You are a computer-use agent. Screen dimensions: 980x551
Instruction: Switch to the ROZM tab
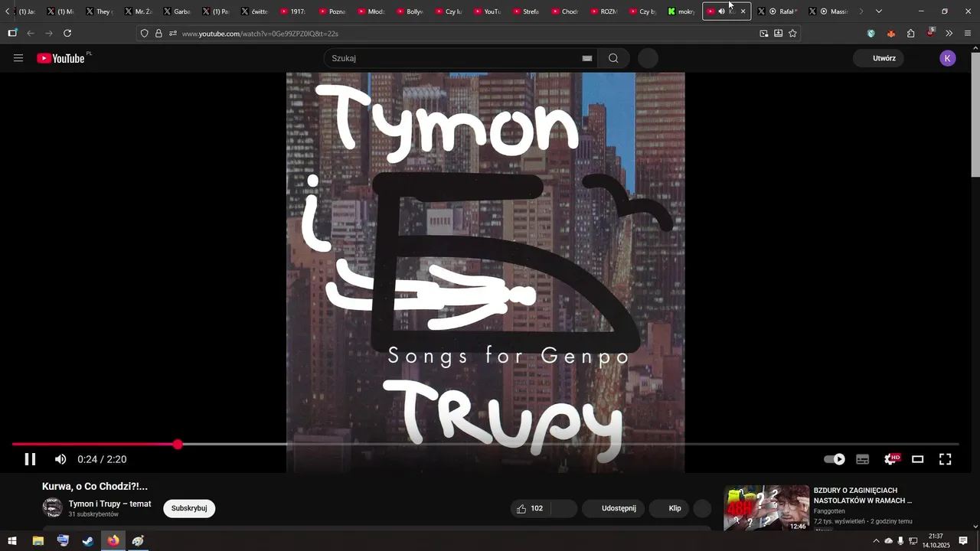click(604, 11)
